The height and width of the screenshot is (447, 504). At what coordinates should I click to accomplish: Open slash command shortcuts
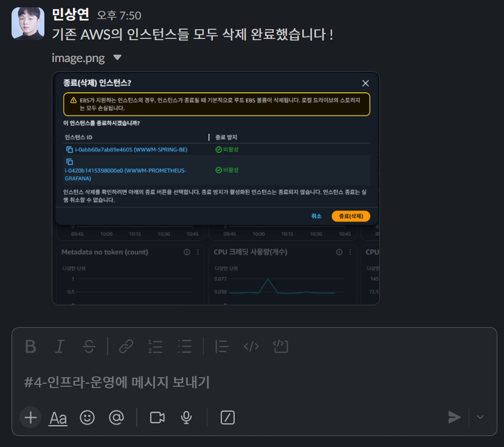tap(227, 417)
